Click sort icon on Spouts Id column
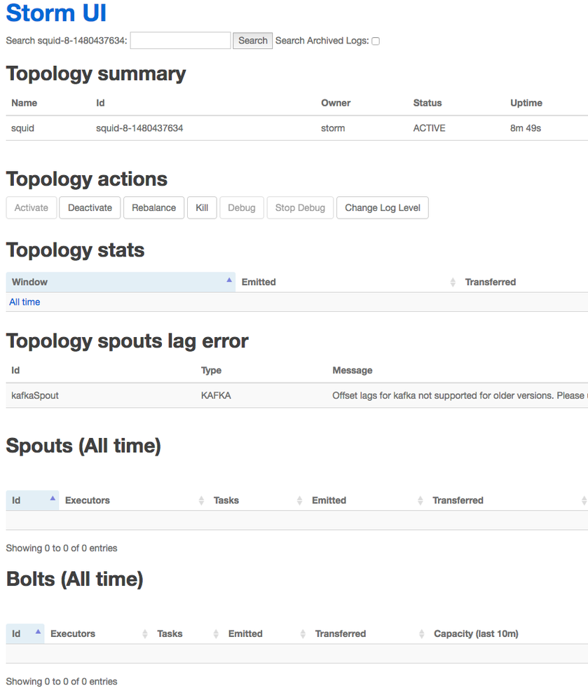This screenshot has width=588, height=700. (53, 499)
